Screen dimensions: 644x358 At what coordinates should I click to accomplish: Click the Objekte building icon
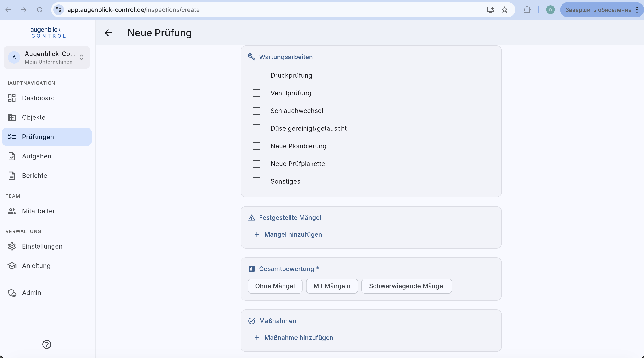(x=12, y=117)
